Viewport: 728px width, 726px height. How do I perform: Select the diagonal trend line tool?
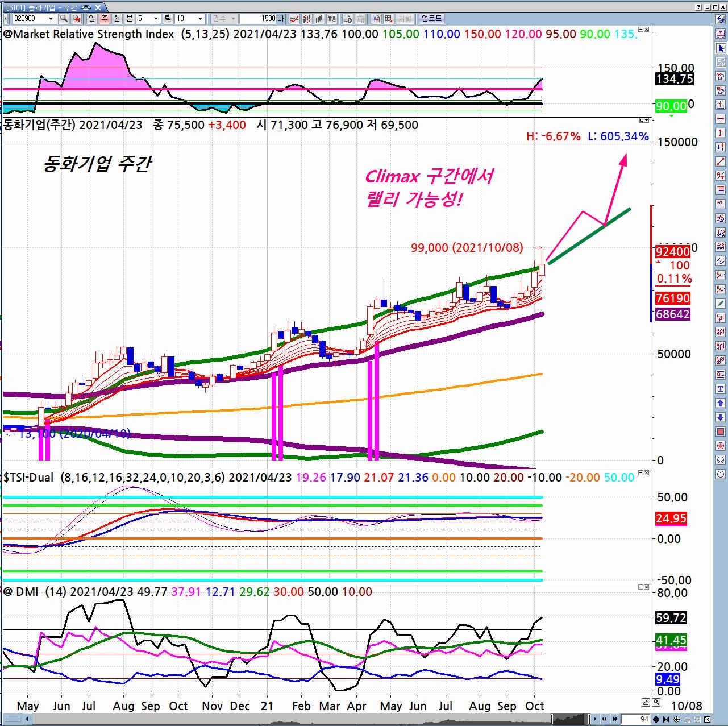tap(721, 162)
